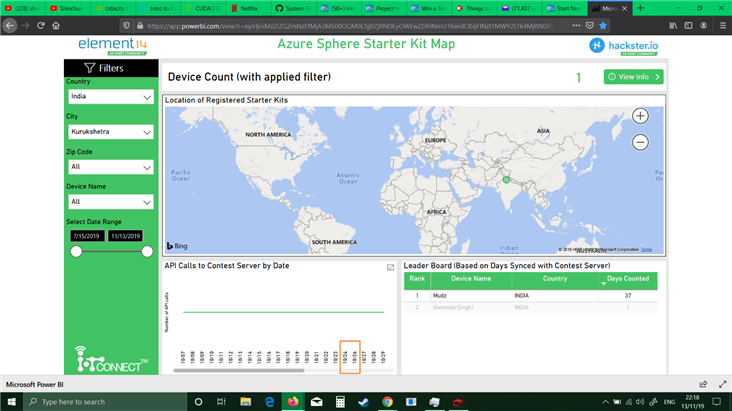Bookmark this page with the star icon
This screenshot has height=411, width=732.
603,25
